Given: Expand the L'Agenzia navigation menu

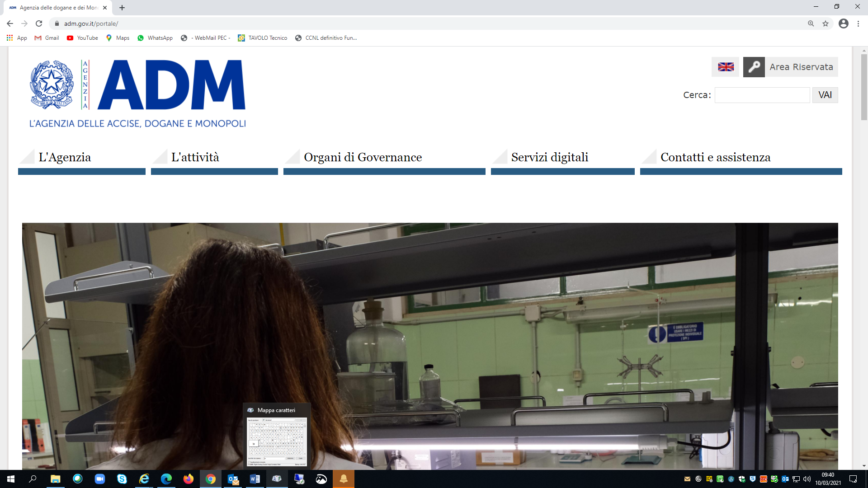Looking at the screenshot, I should [65, 157].
